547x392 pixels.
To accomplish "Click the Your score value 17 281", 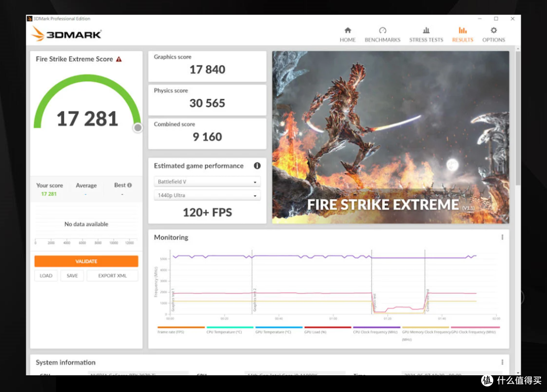I will (49, 194).
